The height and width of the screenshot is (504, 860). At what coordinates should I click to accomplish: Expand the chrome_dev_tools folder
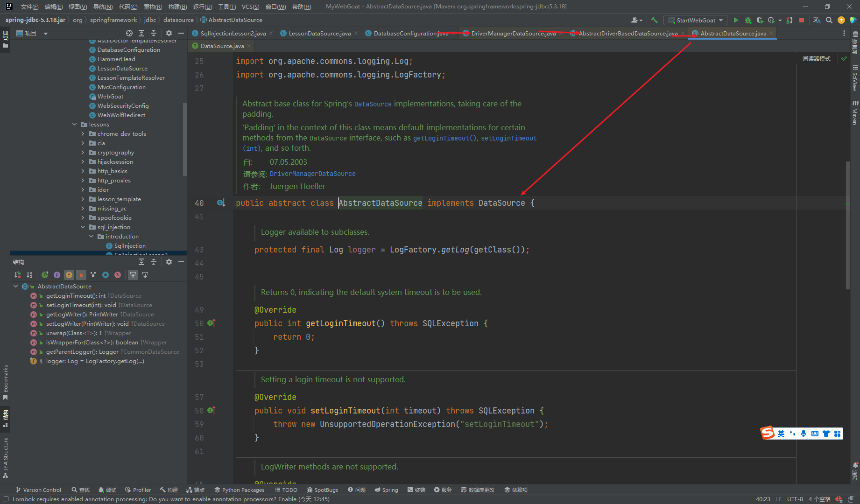tap(83, 133)
